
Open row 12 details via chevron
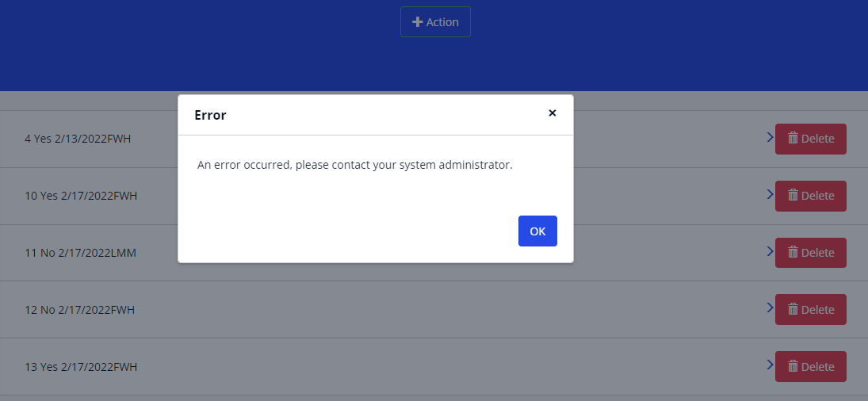click(x=770, y=307)
